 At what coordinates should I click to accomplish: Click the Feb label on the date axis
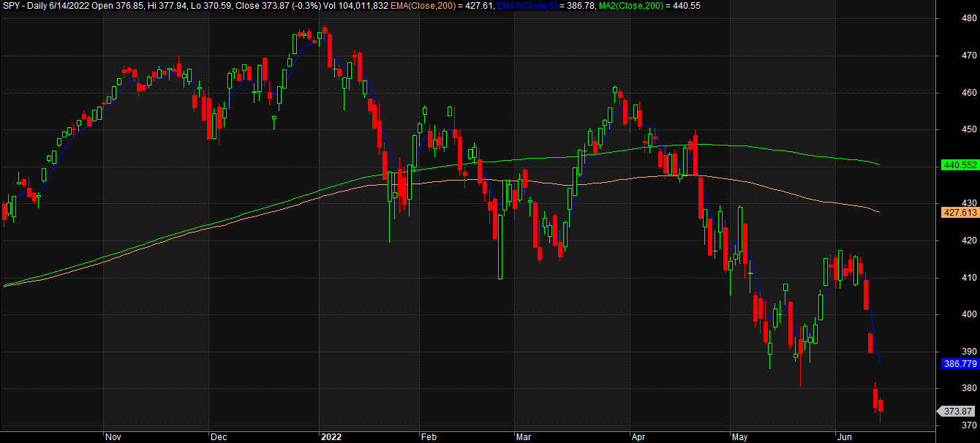[x=429, y=436]
